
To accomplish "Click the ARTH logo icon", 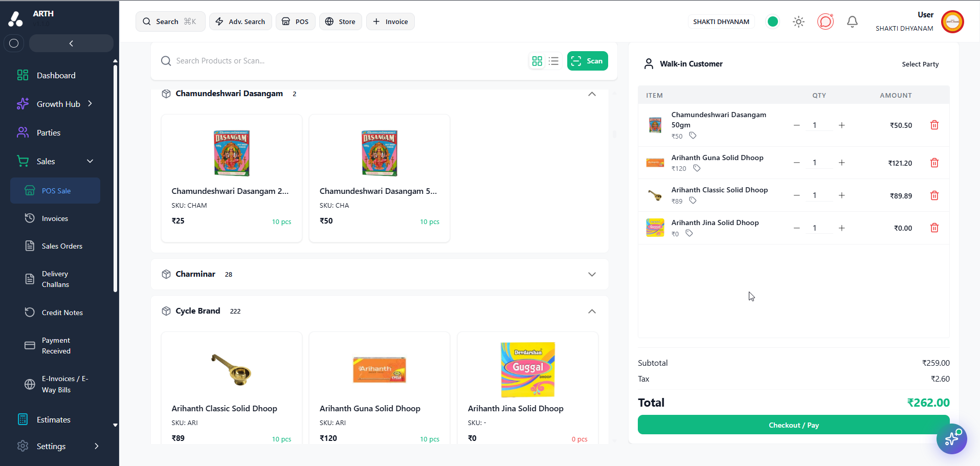I will coord(15,19).
